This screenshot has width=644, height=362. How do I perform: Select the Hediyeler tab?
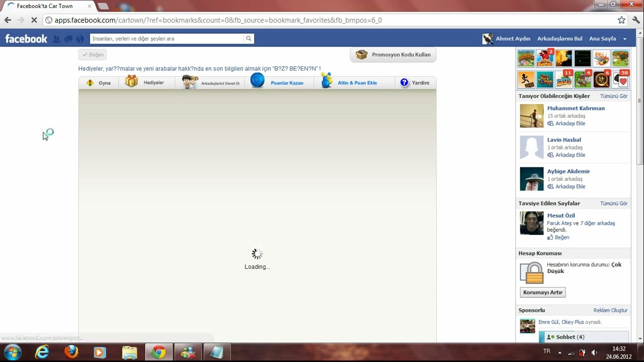click(147, 82)
